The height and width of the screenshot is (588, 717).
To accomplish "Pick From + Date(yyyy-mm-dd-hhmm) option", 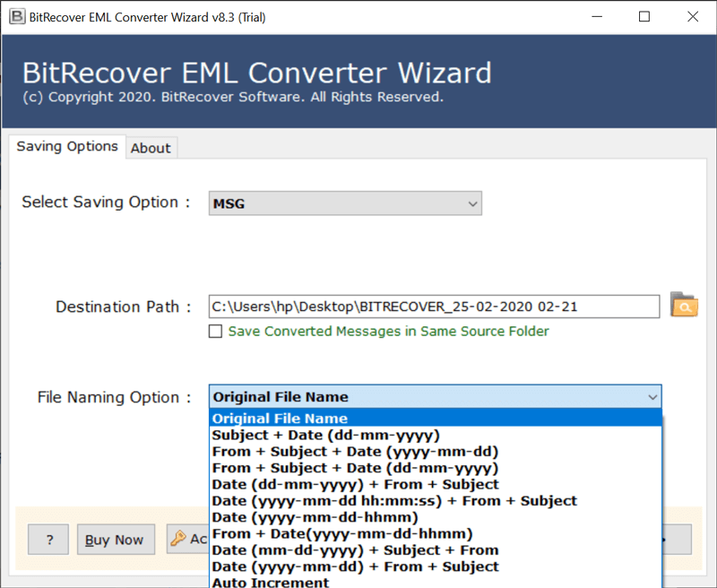I will click(x=436, y=533).
